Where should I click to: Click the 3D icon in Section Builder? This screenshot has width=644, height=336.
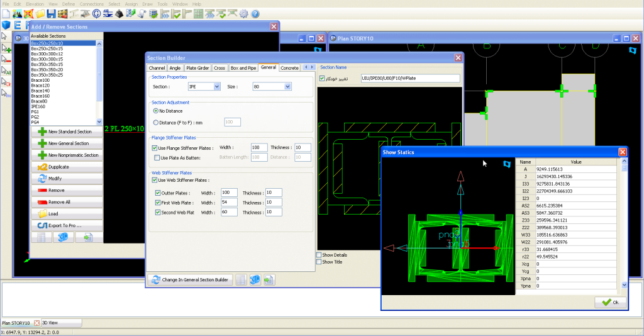click(x=255, y=280)
